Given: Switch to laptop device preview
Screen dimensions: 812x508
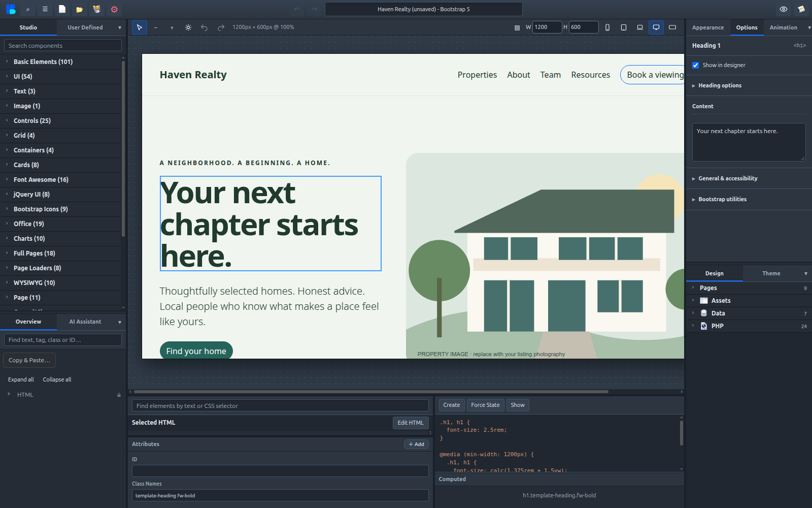Looking at the screenshot, I should [640, 27].
